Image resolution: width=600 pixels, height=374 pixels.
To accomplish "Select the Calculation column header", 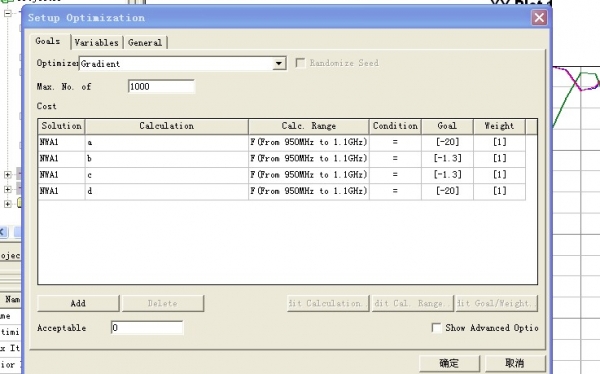I will pos(166,126).
